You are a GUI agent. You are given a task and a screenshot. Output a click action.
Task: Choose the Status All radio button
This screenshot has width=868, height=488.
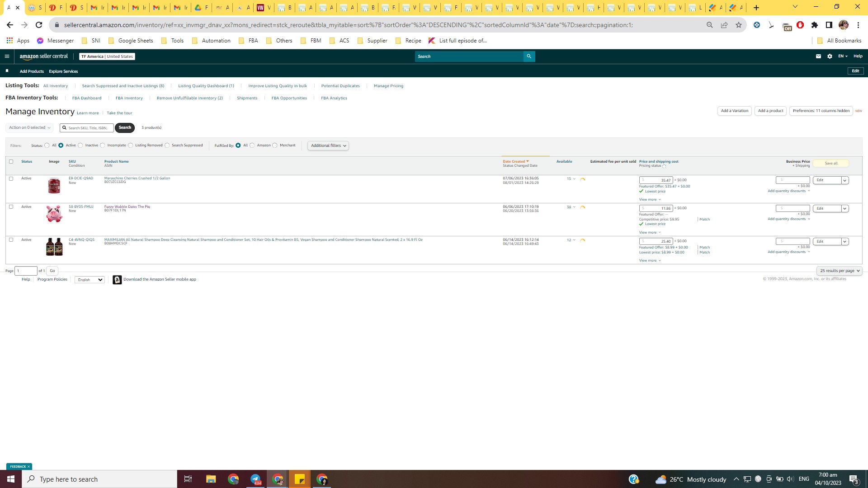(x=47, y=145)
